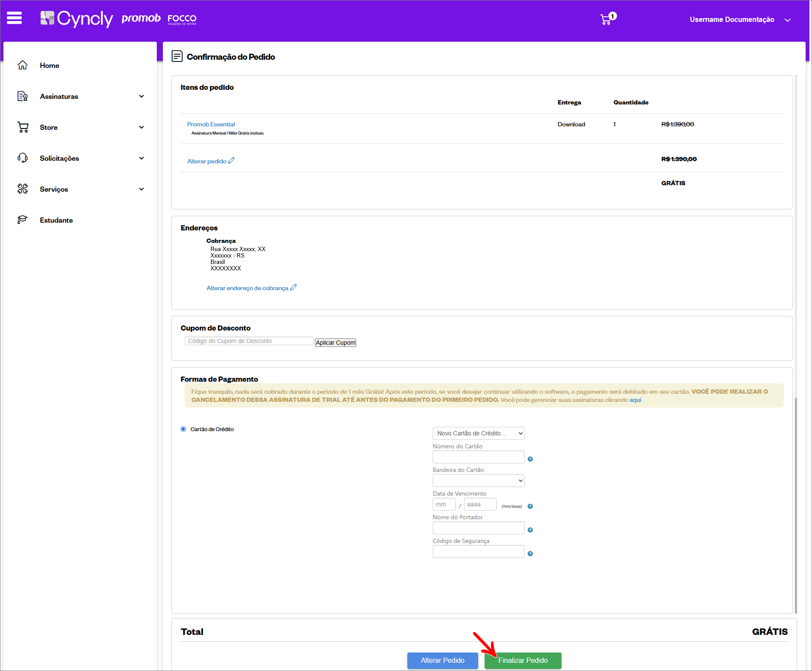The image size is (812, 671).
Task: Open the Novo Cartão de Crédito dropdown
Action: coord(478,433)
